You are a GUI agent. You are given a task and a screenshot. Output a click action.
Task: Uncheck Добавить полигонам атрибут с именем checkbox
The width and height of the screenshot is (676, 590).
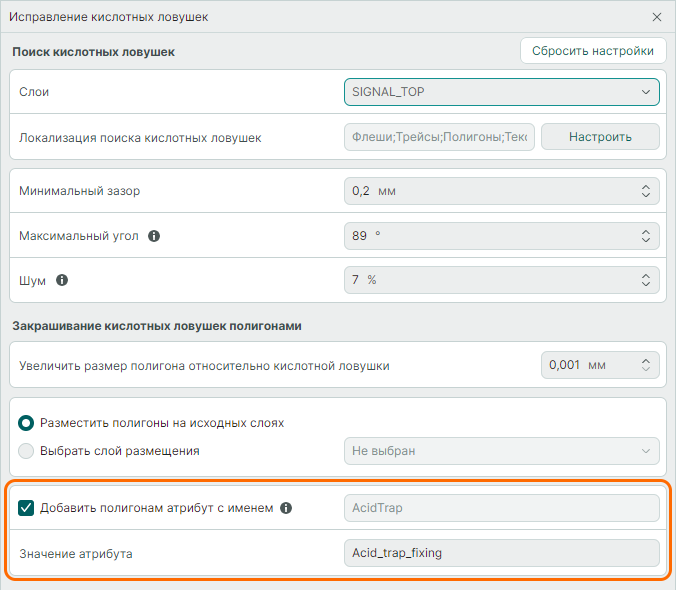27,508
